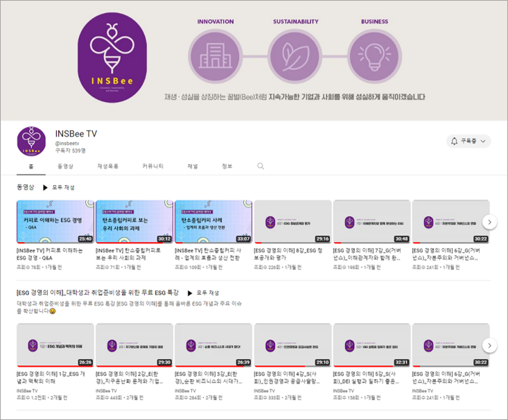508x420 pixels.
Task: Open the 3강 video thumbnail lasting 26:39
Action: [213, 345]
